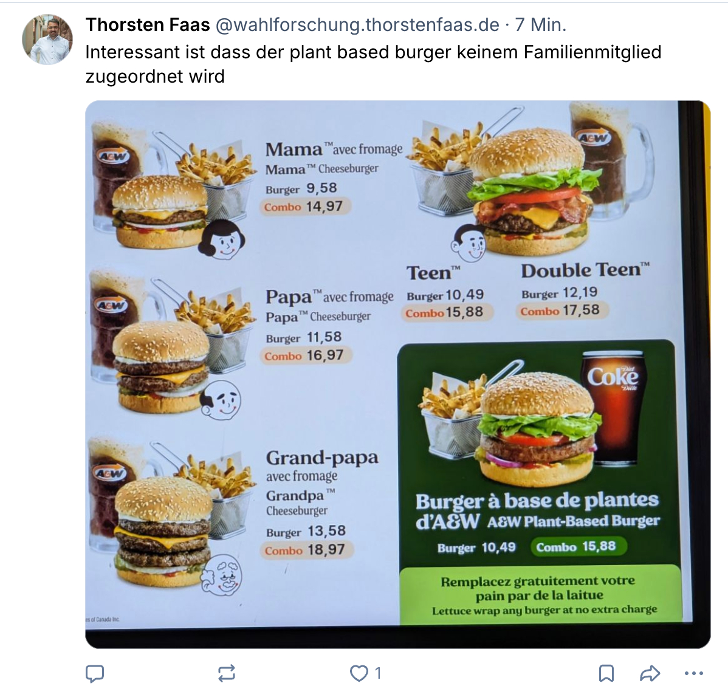Open the attached A&W menu photo
Viewport: 728px width, 700px height.
(x=398, y=374)
